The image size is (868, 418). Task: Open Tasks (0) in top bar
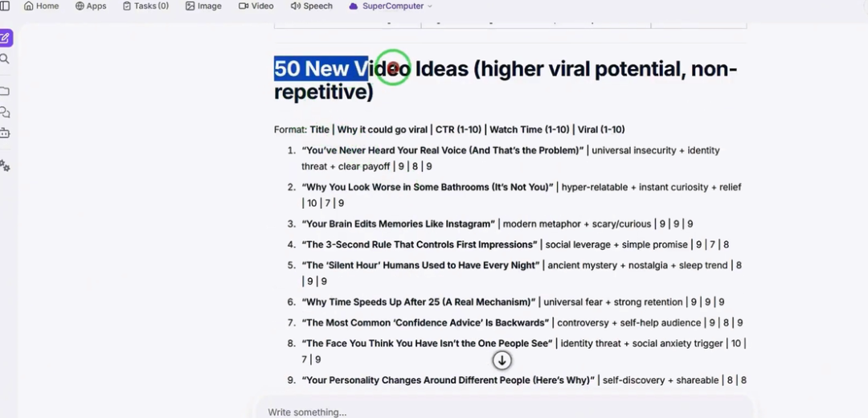click(145, 6)
